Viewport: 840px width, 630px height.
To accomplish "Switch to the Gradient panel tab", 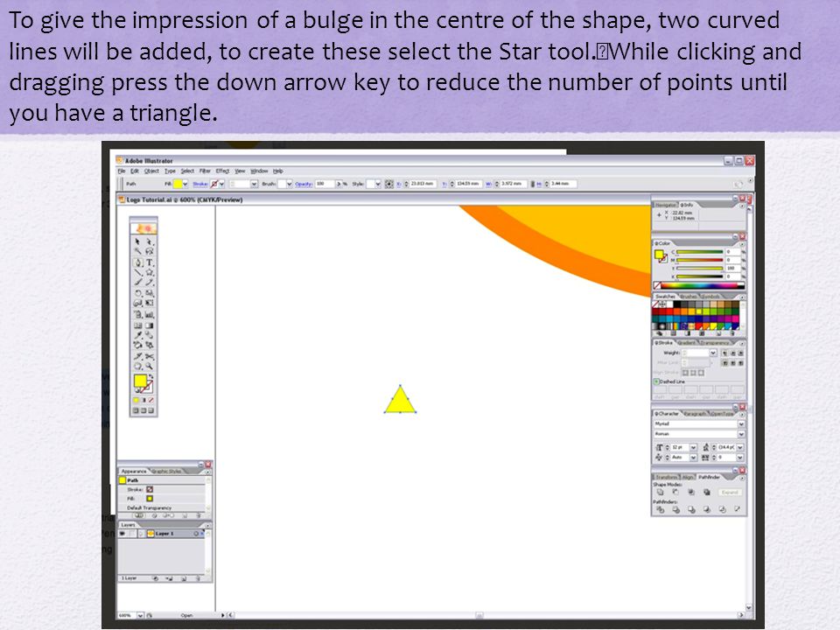I will (x=686, y=342).
